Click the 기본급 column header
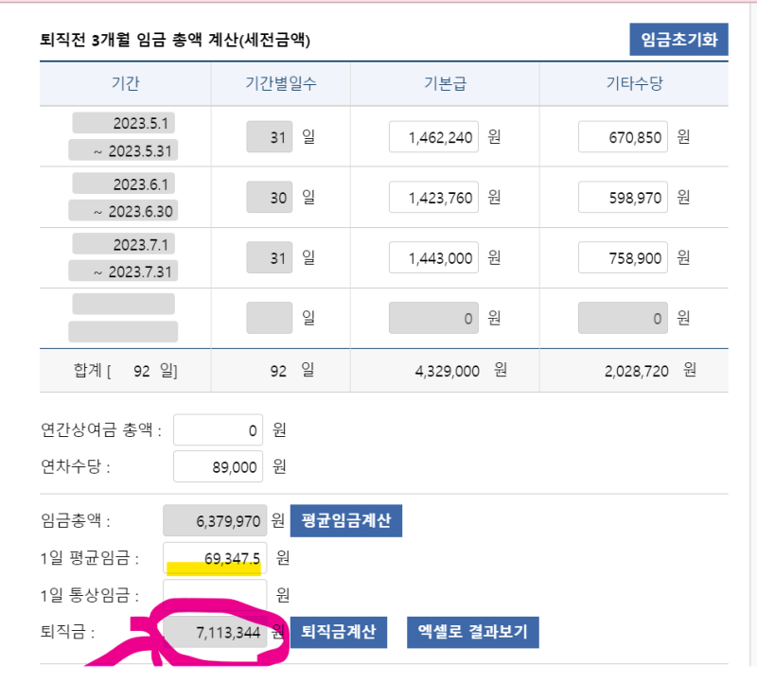This screenshot has height=700, width=757. pos(445,83)
